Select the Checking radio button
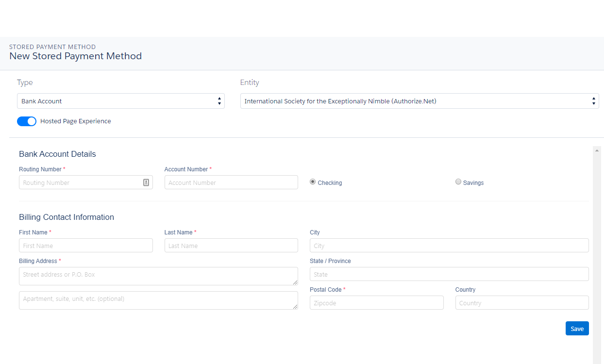 coord(313,182)
